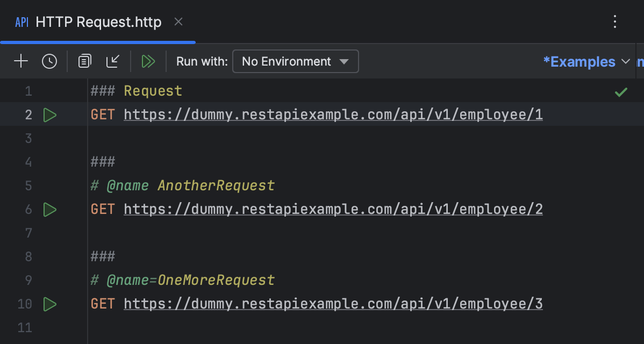Click the API file type icon
The image size is (644, 344).
tap(21, 22)
